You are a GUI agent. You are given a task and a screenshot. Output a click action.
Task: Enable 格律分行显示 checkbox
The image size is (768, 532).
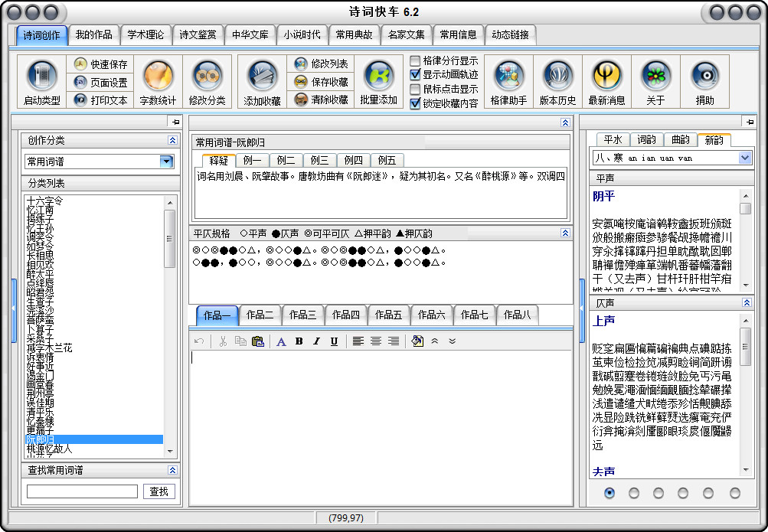[x=415, y=60]
